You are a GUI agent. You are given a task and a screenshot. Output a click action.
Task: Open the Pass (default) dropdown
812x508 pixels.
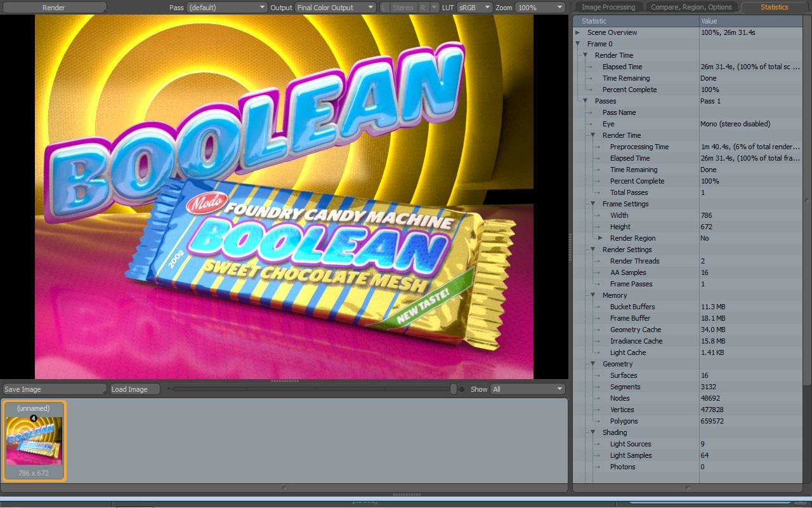[226, 8]
